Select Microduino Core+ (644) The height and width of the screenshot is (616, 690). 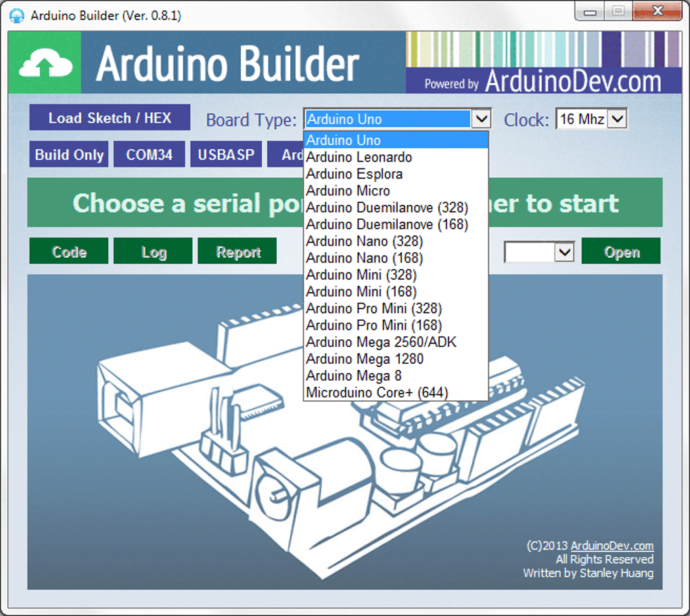396,392
